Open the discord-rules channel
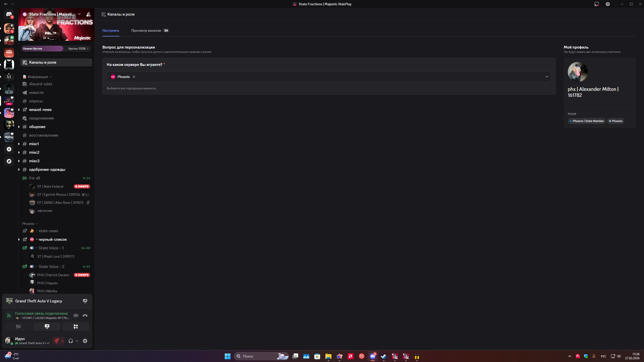Viewport: 644px width, 362px height. pos(41,84)
